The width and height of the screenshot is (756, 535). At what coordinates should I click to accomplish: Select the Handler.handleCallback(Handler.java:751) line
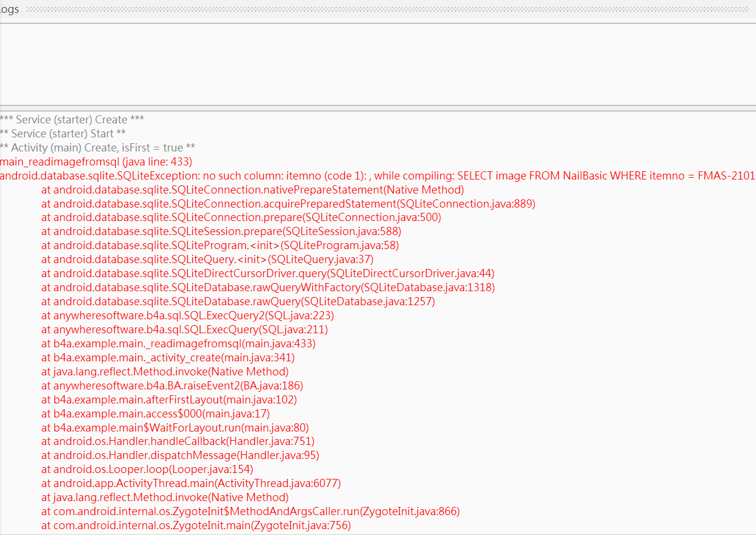(178, 441)
